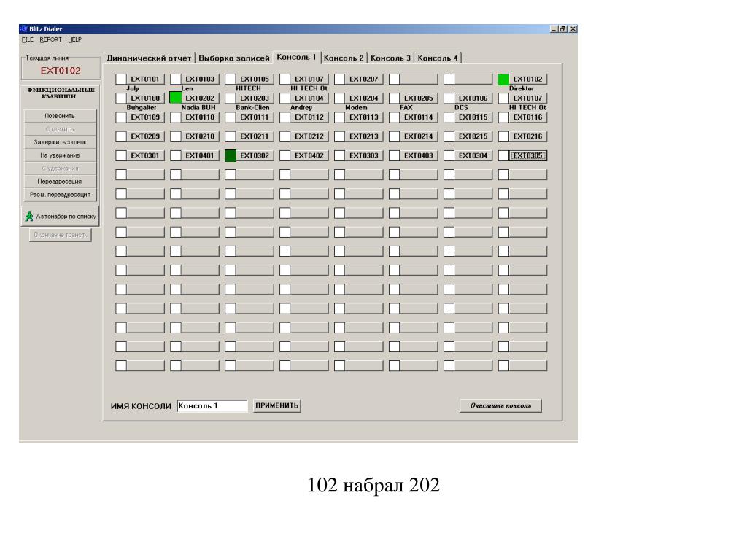Switch to the Динамический отчет tab

point(149,58)
